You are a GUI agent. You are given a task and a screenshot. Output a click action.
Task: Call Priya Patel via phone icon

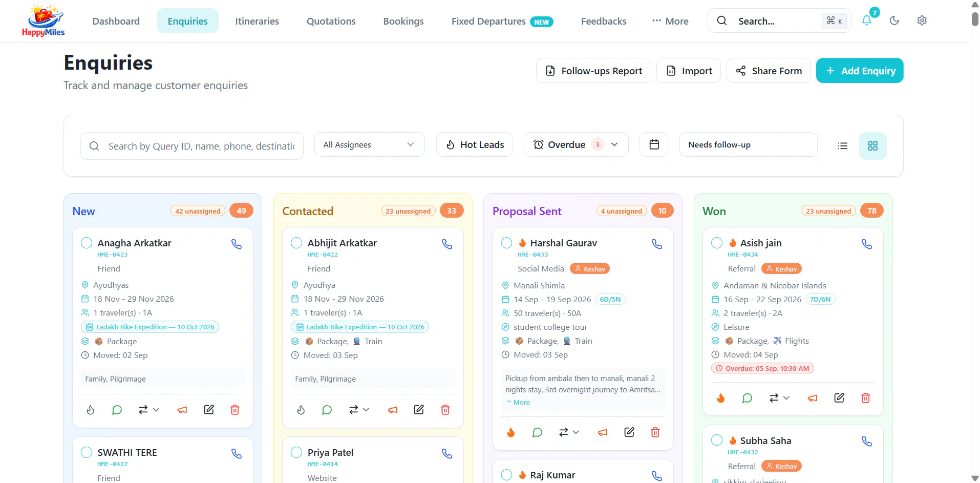coord(447,454)
